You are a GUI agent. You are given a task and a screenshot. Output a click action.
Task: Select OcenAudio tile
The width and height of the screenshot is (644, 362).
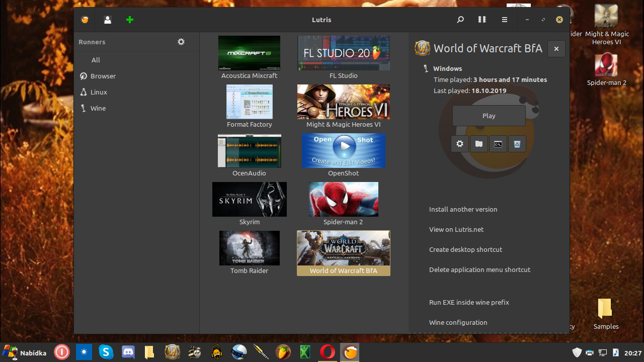[x=250, y=155]
